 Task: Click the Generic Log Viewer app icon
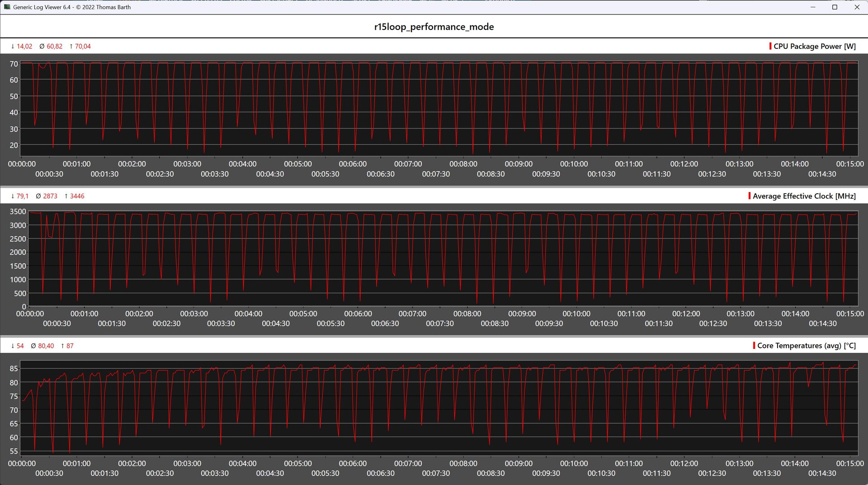point(7,7)
